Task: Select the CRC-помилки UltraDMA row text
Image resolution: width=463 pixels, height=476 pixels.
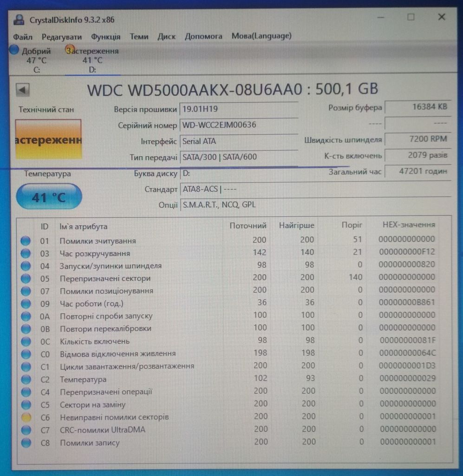Action: [x=103, y=430]
